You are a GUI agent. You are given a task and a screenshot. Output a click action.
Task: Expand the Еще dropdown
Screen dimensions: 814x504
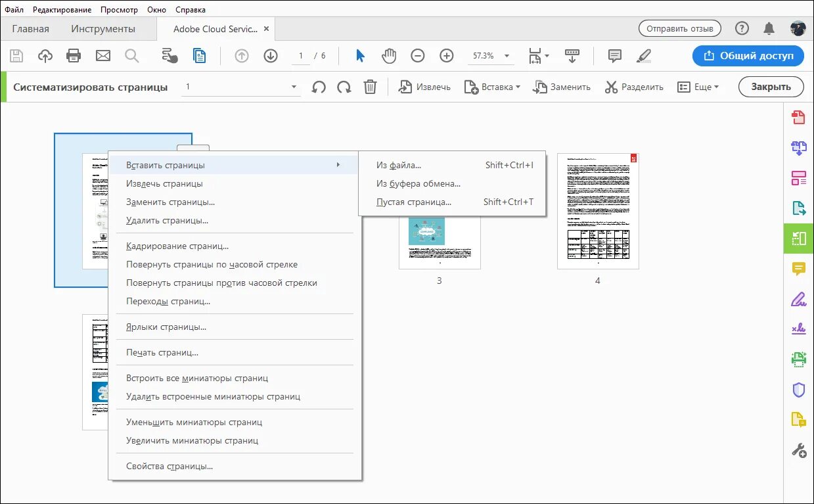pos(698,87)
